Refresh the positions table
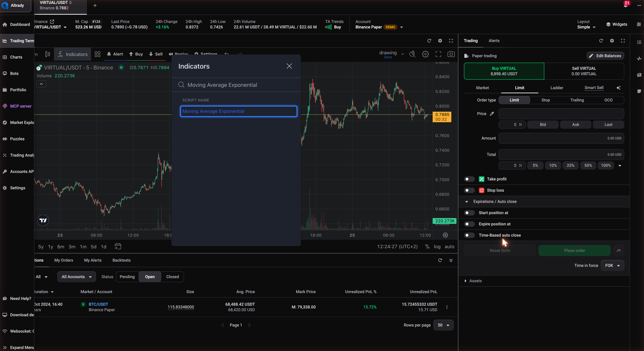The width and height of the screenshot is (644, 351). (440, 260)
